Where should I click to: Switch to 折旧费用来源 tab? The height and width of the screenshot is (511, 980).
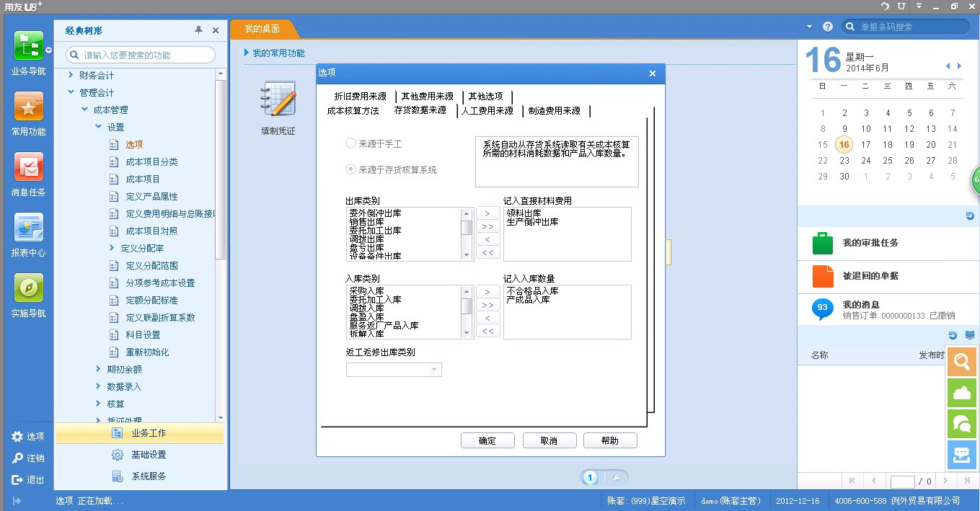click(360, 97)
